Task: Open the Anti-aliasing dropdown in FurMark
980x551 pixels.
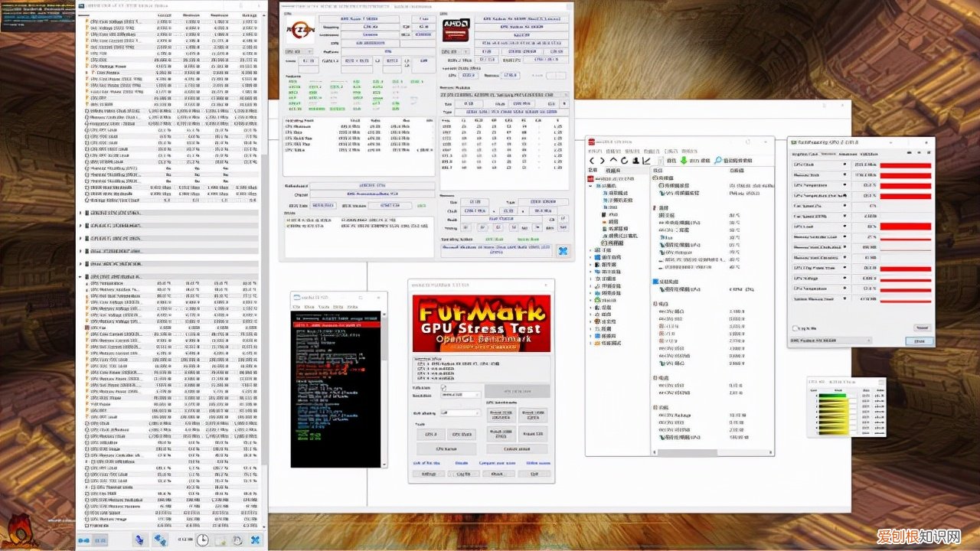Action: click(459, 412)
